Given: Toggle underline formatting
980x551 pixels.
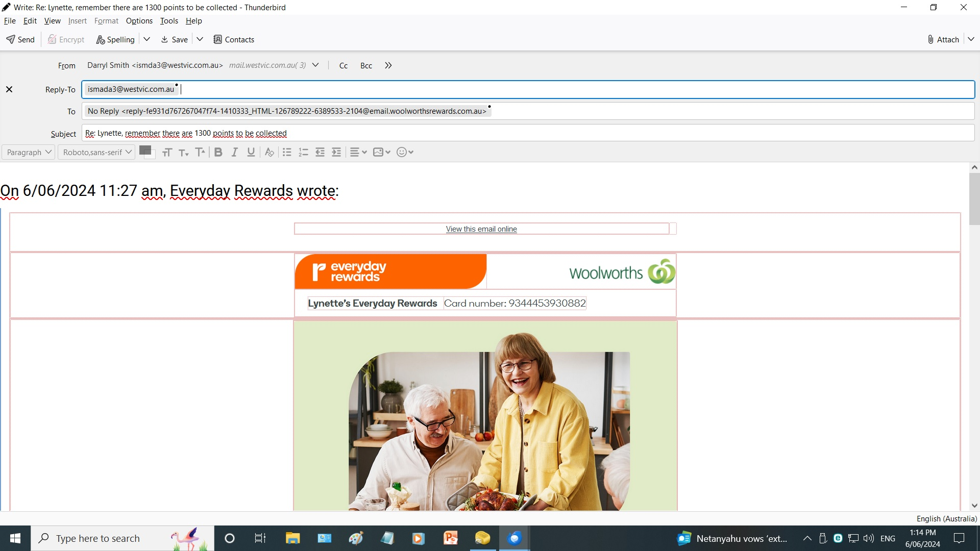Looking at the screenshot, I should (x=251, y=152).
